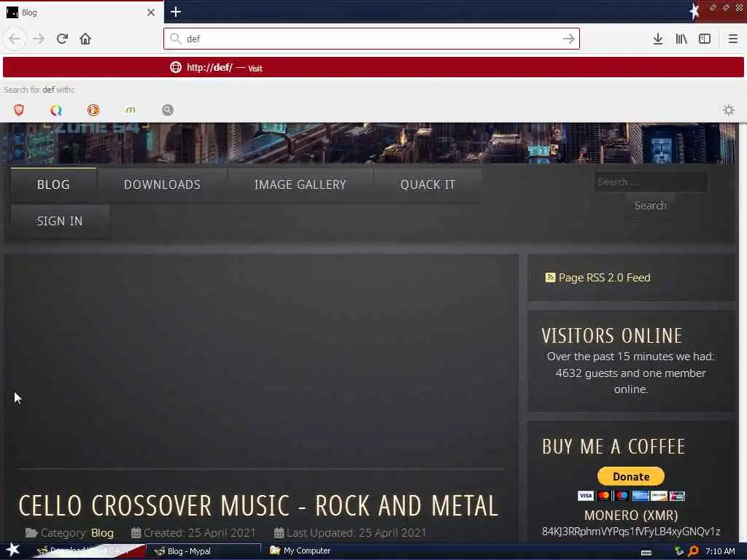The height and width of the screenshot is (560, 747).
Task: Click the go arrow in the address bar
Action: pyautogui.click(x=568, y=39)
